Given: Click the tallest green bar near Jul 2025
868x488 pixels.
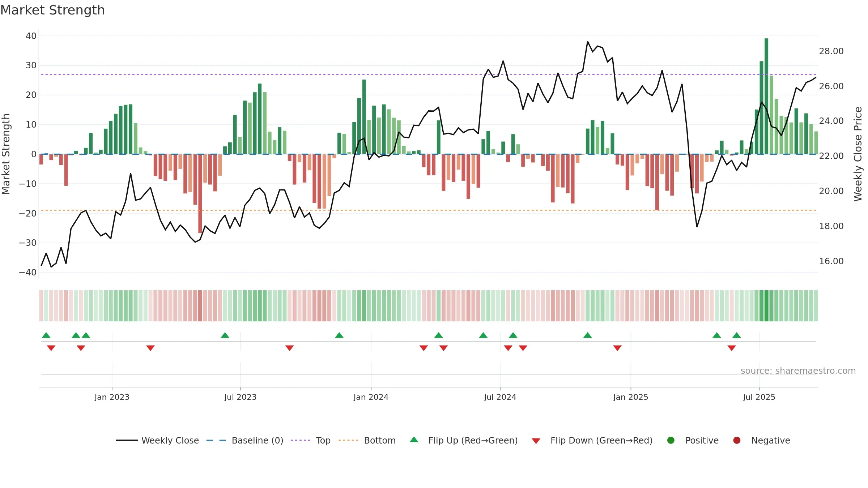Looking at the screenshot, I should [766, 96].
